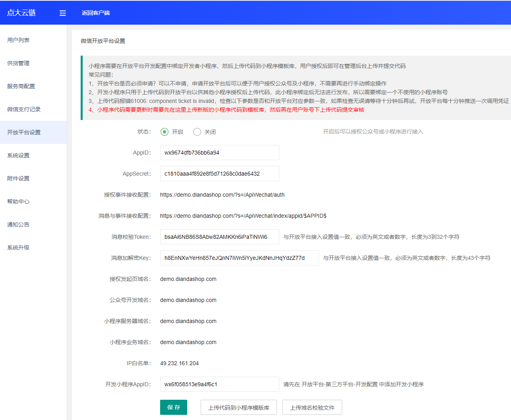Click notice line 1 about 开放平台是否必须申请
The width and height of the screenshot is (511, 420).
click(238, 83)
